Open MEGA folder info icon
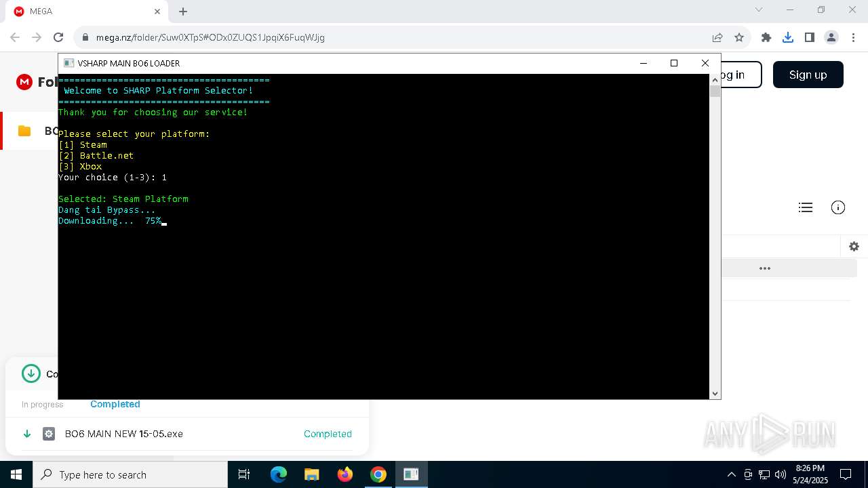 pos(838,207)
